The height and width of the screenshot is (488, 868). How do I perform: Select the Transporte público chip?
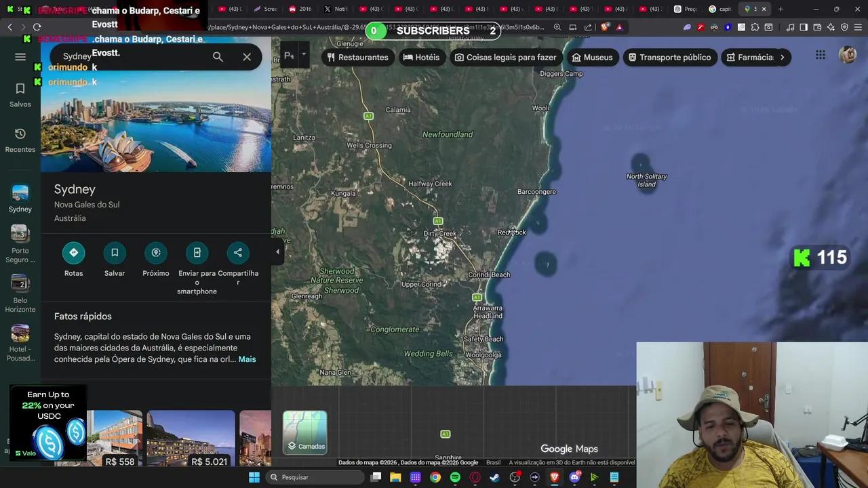tap(669, 57)
